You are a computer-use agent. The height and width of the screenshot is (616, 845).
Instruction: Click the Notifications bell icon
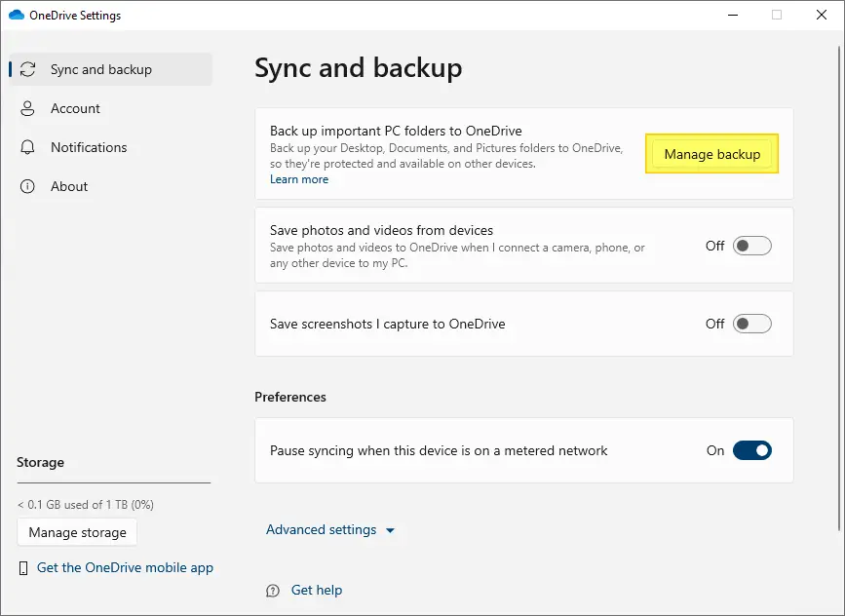point(27,147)
